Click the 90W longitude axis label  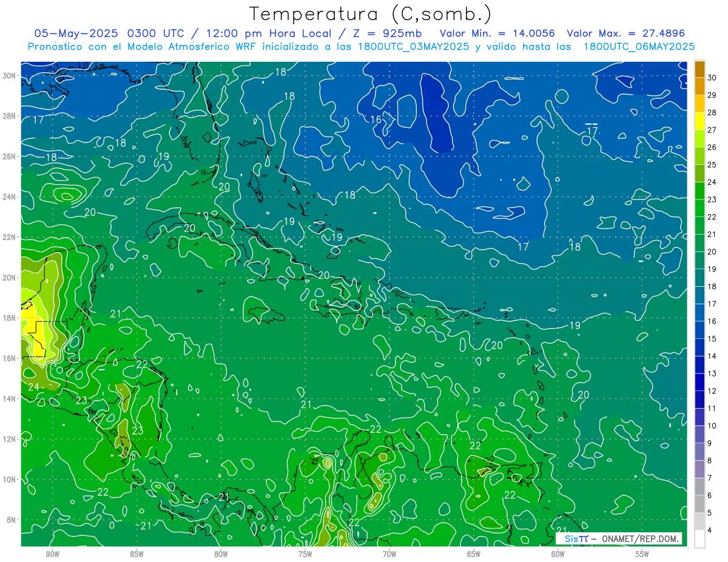coord(52,554)
